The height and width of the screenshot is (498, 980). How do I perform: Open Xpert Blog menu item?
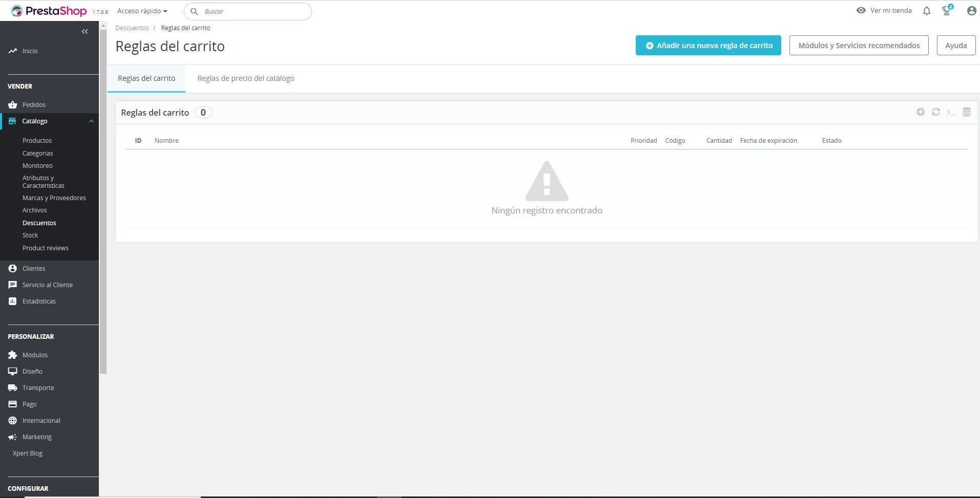coord(28,453)
